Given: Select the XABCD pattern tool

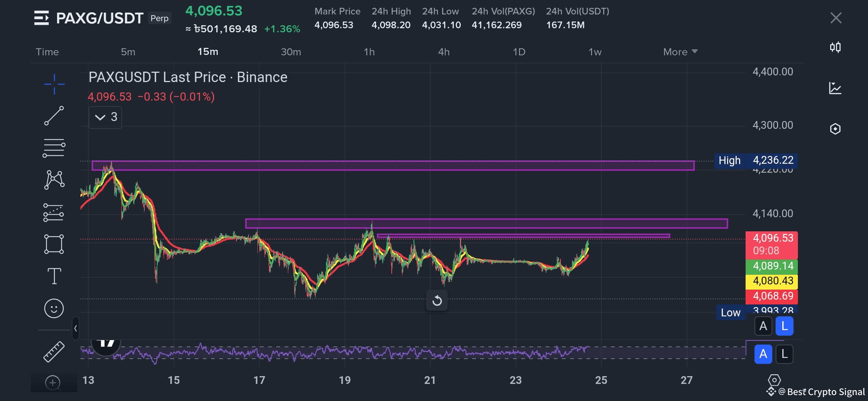Looking at the screenshot, I should tap(54, 180).
